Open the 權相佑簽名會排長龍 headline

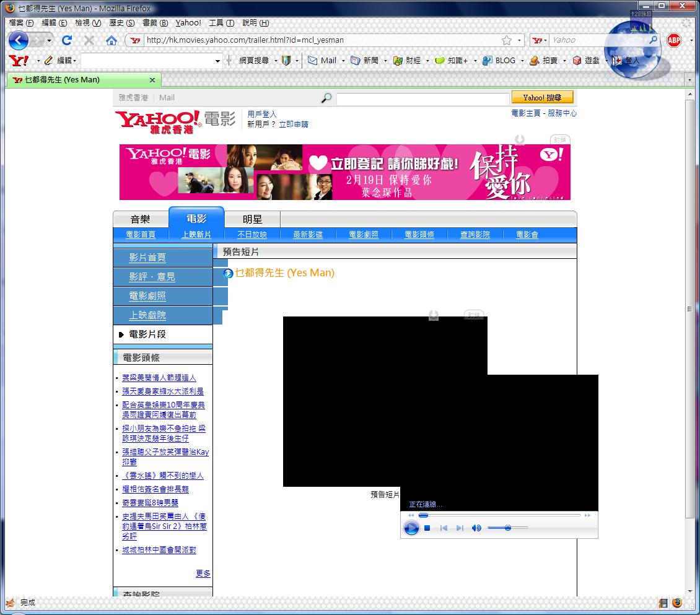click(155, 490)
